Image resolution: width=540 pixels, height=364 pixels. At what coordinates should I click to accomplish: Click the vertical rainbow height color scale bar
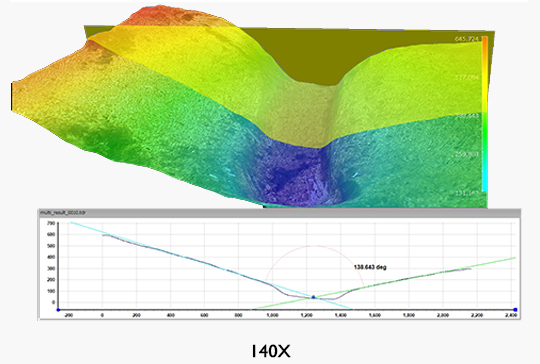point(485,114)
